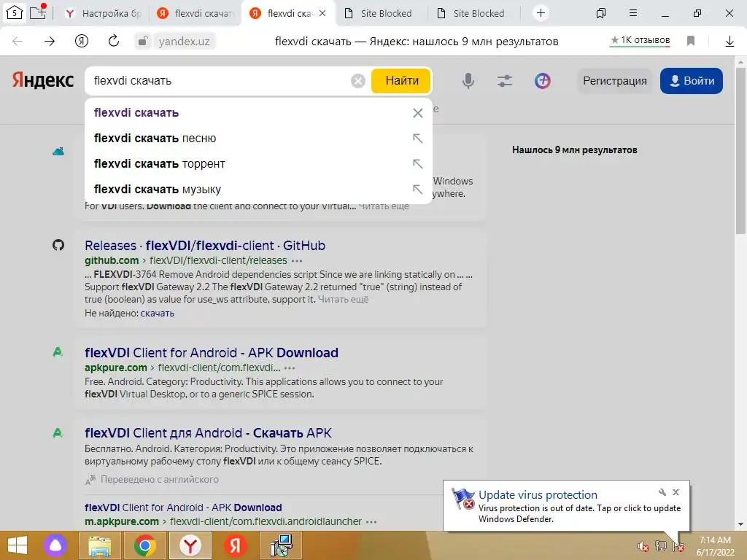Start voice search with the microphone icon
This screenshot has height=560, width=747.
[x=468, y=81]
